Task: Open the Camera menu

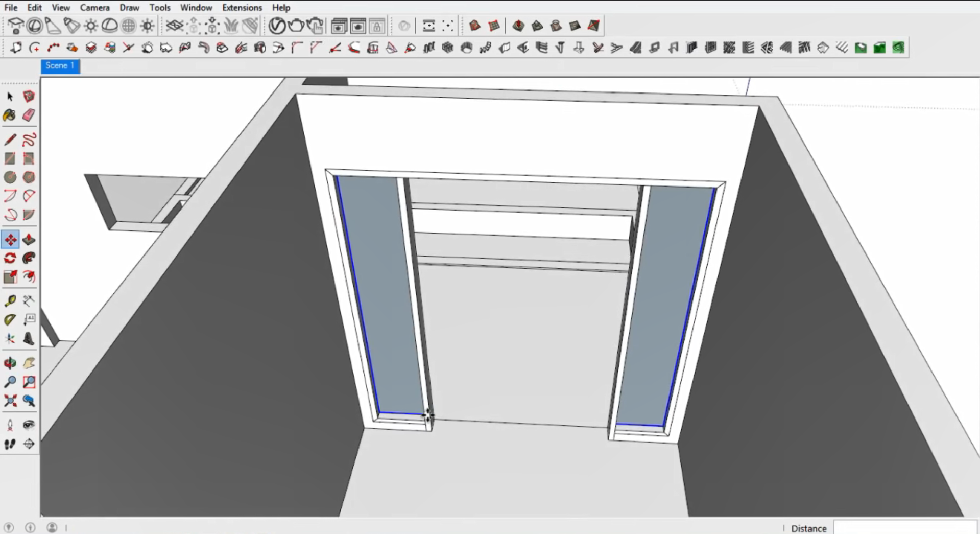Action: (x=95, y=8)
